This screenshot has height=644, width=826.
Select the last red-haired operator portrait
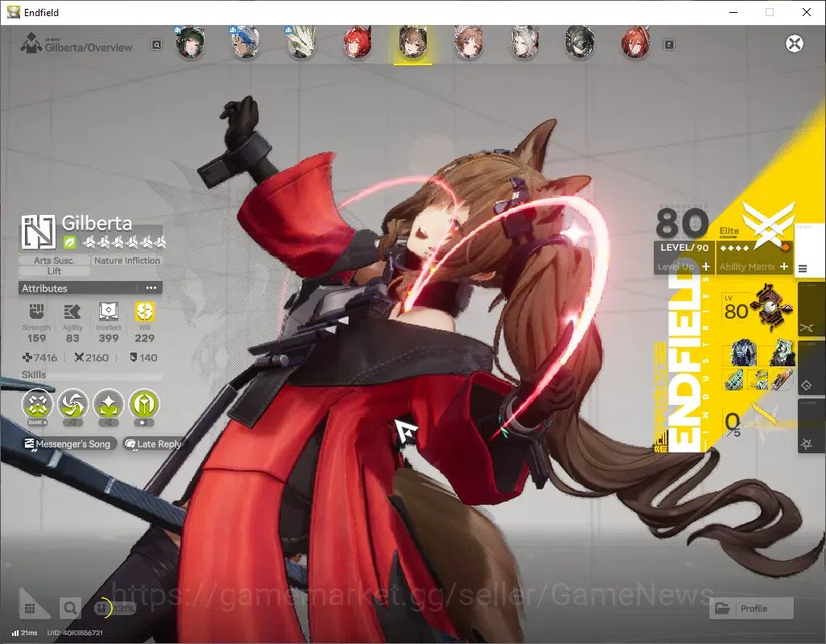pyautogui.click(x=636, y=42)
